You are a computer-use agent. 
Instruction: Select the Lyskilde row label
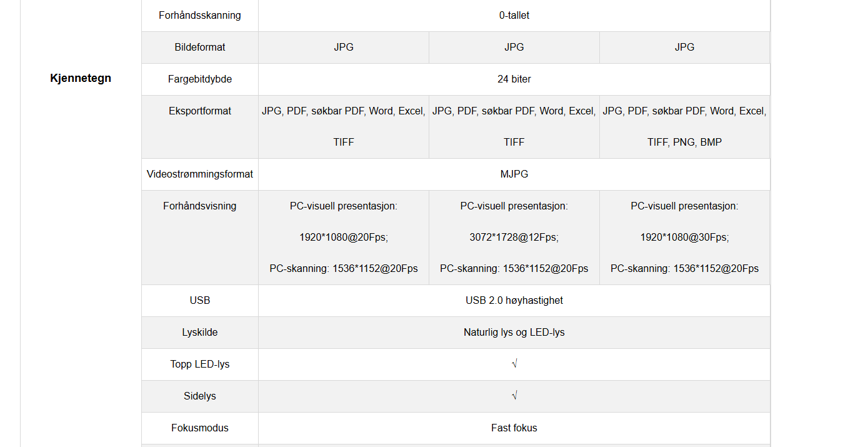199,332
